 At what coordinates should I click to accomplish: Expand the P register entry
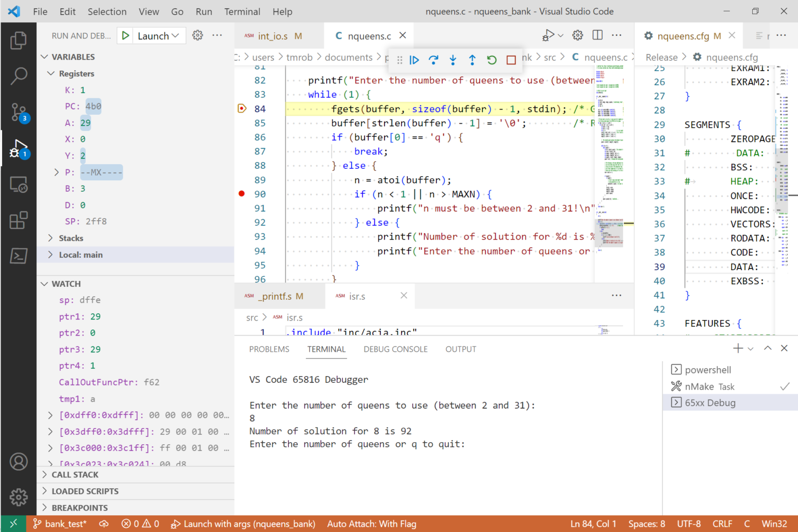[x=56, y=172]
